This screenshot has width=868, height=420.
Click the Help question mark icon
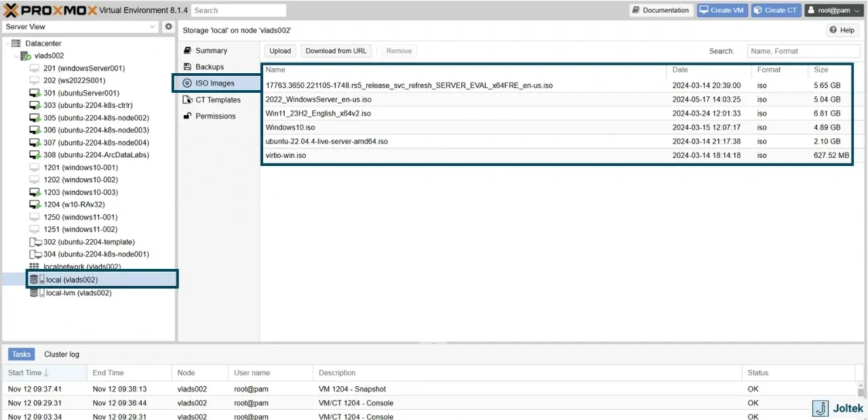click(833, 30)
